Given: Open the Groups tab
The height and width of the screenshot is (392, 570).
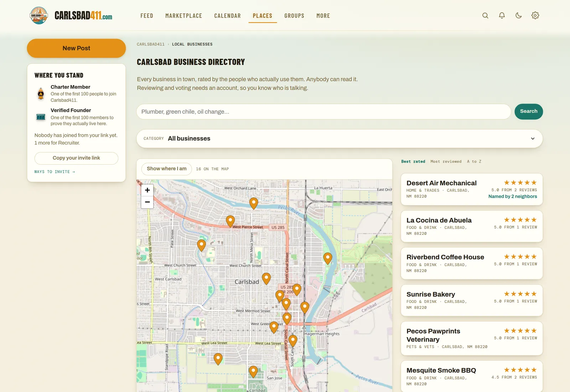Looking at the screenshot, I should (x=294, y=16).
